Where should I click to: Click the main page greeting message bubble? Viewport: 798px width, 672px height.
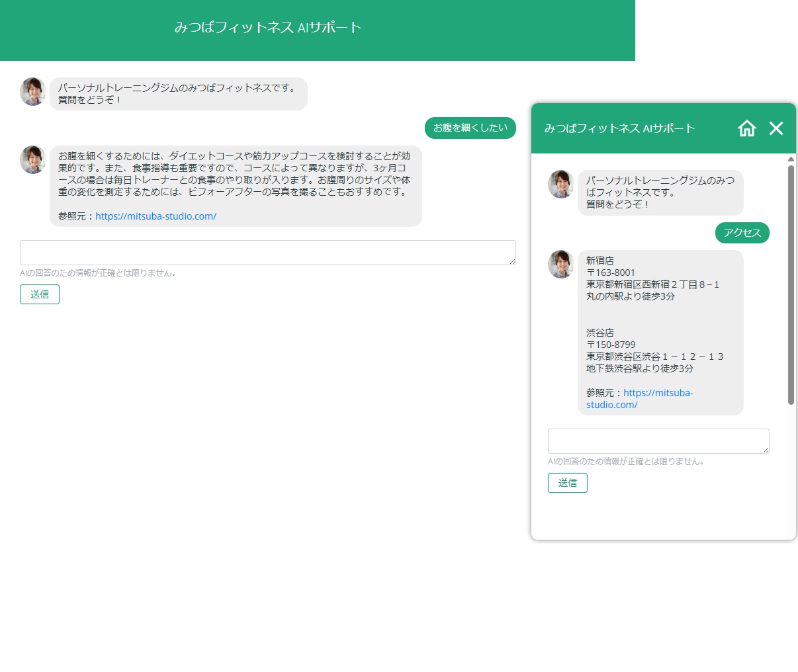point(179,94)
